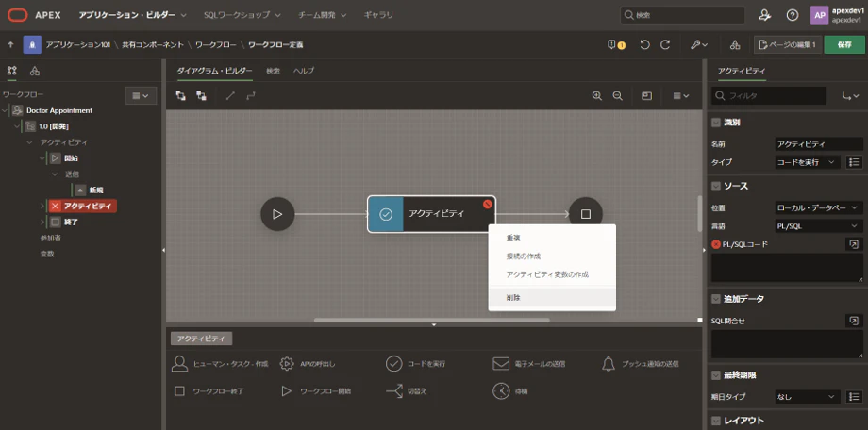
Task: Open the ギャラリ link
Action: point(378,15)
